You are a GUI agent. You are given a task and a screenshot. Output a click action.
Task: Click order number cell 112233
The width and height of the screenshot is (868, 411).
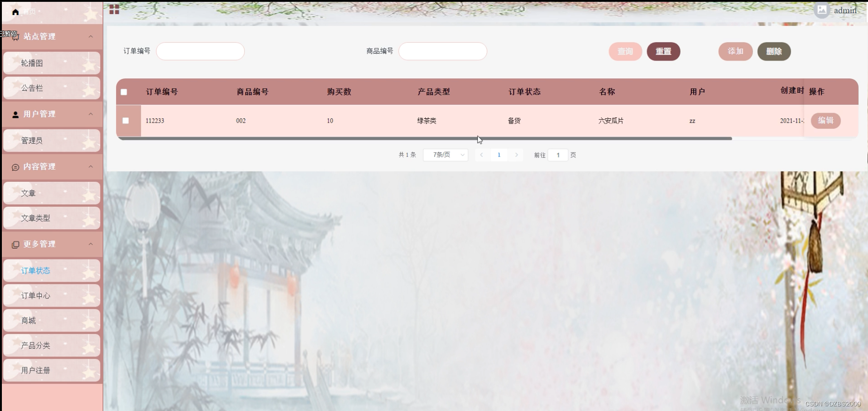click(155, 121)
